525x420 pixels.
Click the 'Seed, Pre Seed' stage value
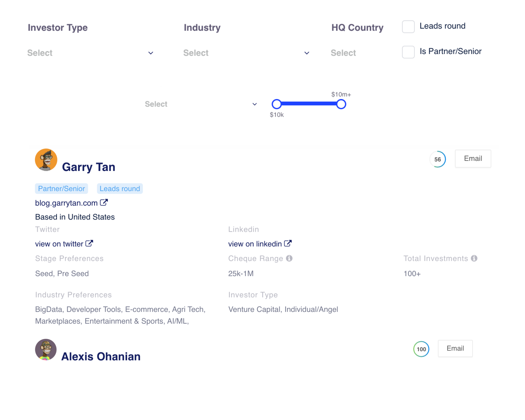(x=62, y=274)
